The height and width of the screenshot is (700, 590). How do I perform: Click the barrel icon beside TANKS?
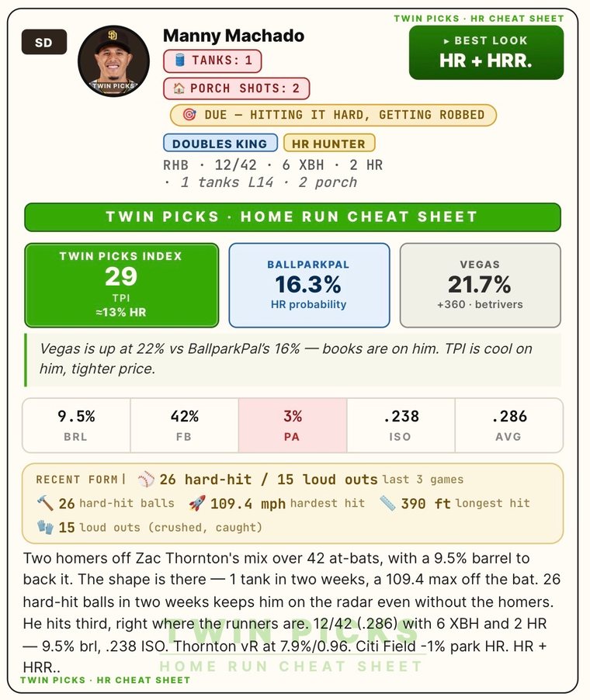pyautogui.click(x=180, y=60)
